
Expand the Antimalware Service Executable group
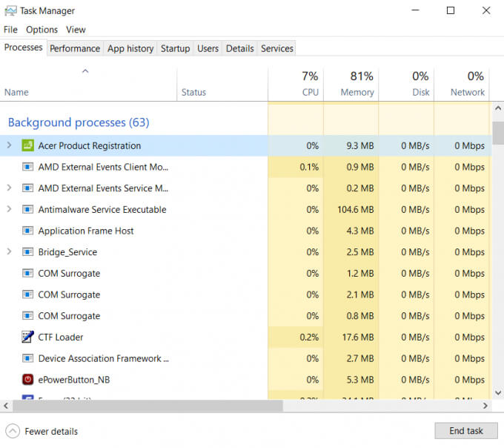click(x=9, y=210)
